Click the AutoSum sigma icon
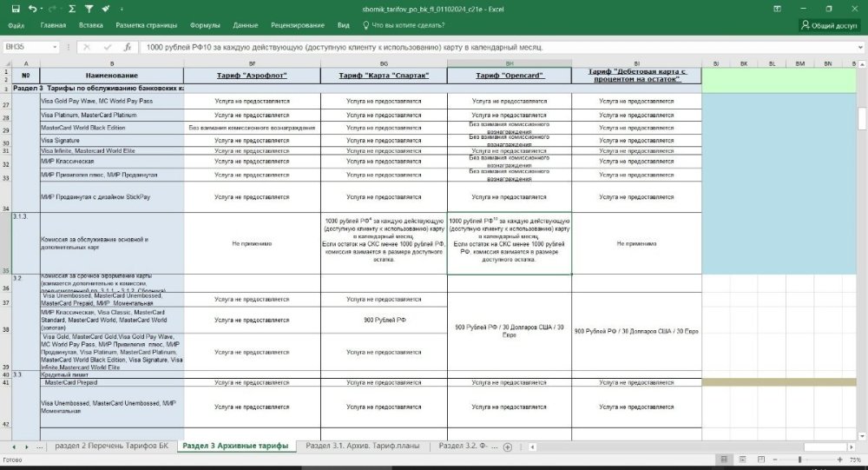This screenshot has height=470, width=868. coord(72,8)
